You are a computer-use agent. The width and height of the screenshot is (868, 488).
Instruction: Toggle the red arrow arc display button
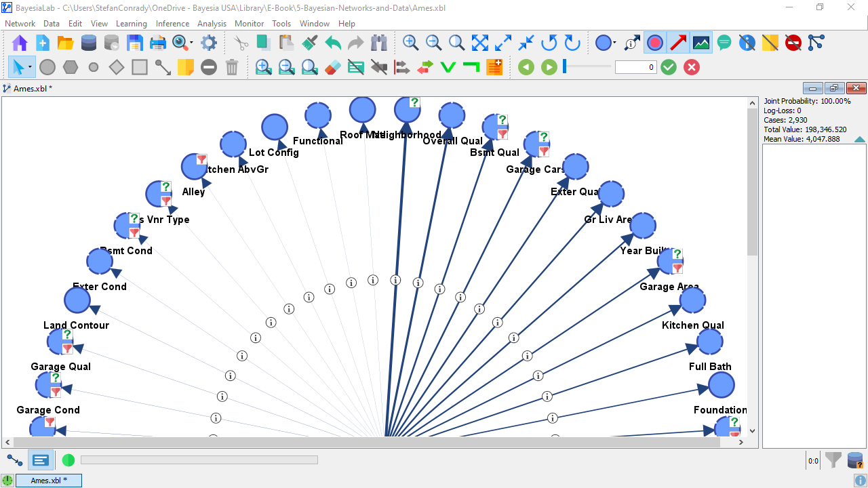coord(678,43)
